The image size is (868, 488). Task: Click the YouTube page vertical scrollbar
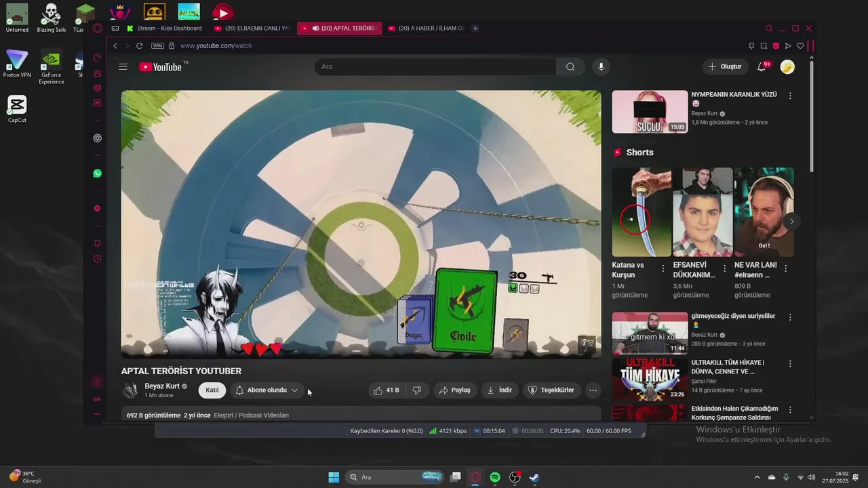812,115
